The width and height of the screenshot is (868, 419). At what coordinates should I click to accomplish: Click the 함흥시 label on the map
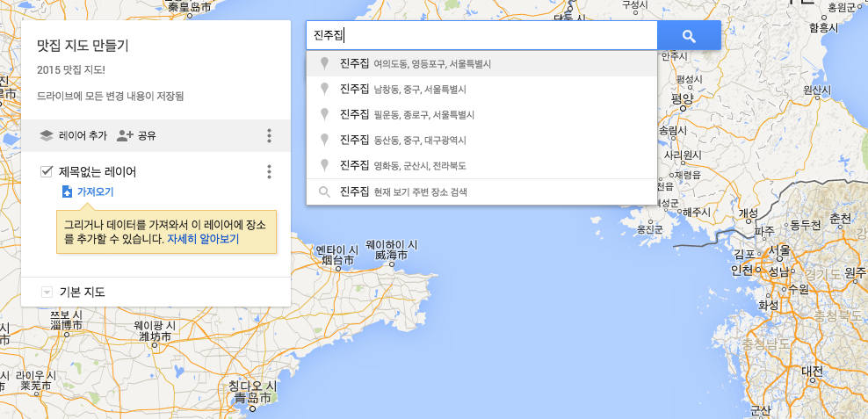coord(824,28)
